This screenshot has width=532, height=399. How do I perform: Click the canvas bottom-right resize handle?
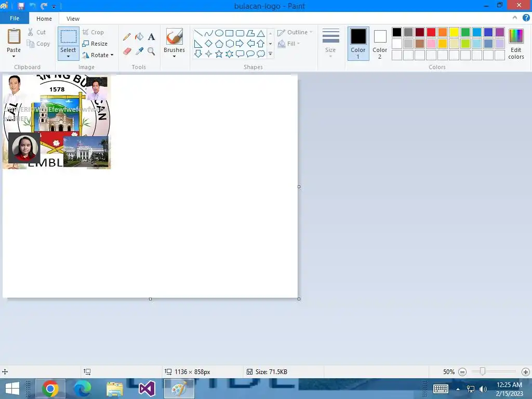pos(299,299)
